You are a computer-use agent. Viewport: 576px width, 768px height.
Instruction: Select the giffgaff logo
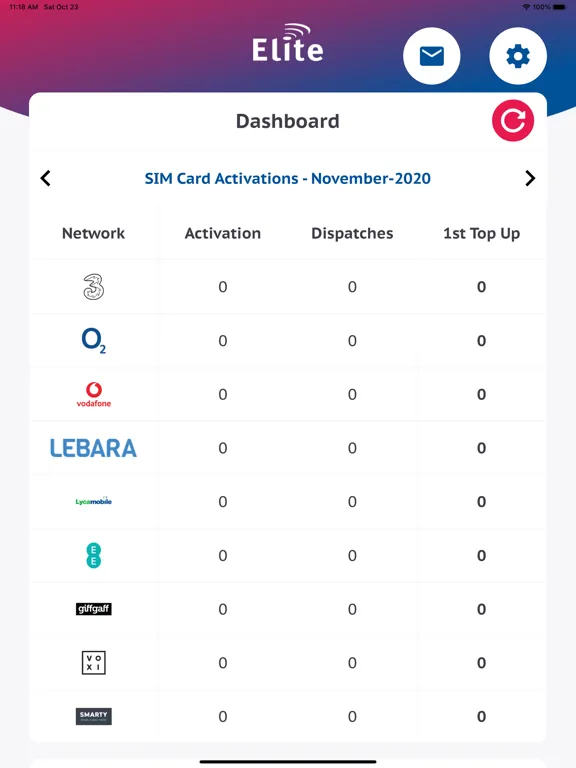click(94, 609)
